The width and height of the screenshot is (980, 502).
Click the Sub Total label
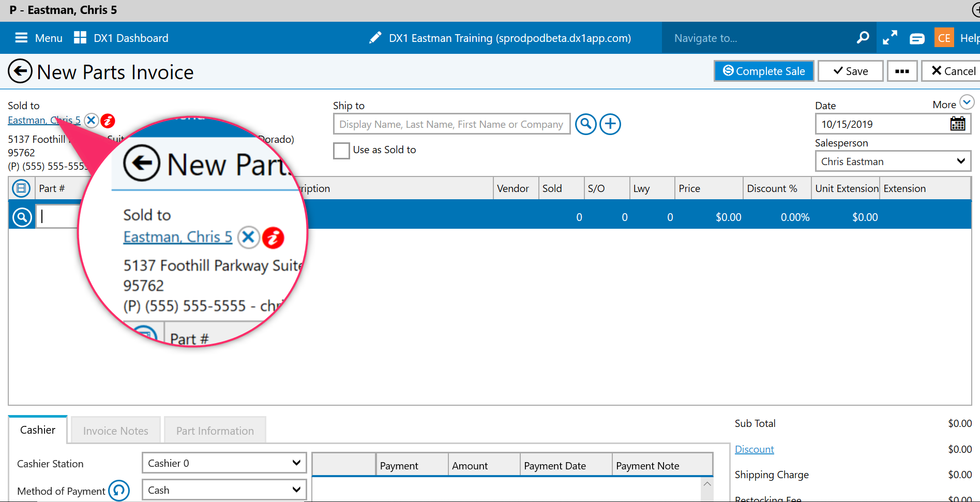coord(755,423)
